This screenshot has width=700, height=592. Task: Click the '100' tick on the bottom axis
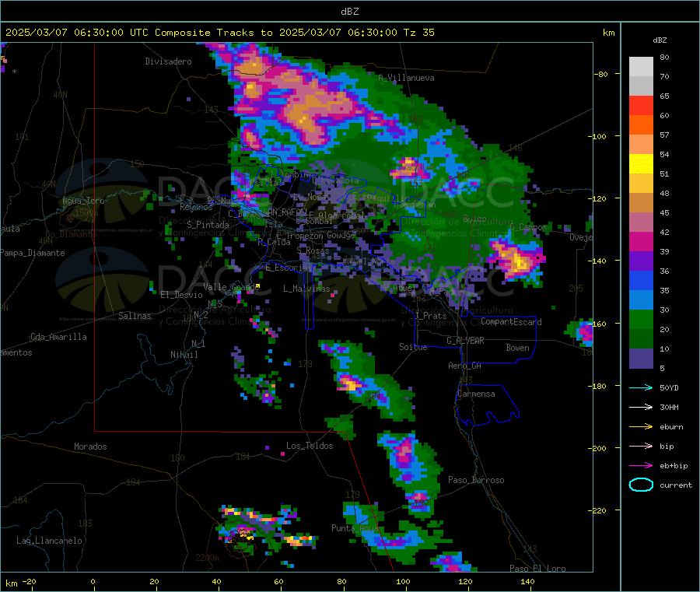(x=403, y=581)
